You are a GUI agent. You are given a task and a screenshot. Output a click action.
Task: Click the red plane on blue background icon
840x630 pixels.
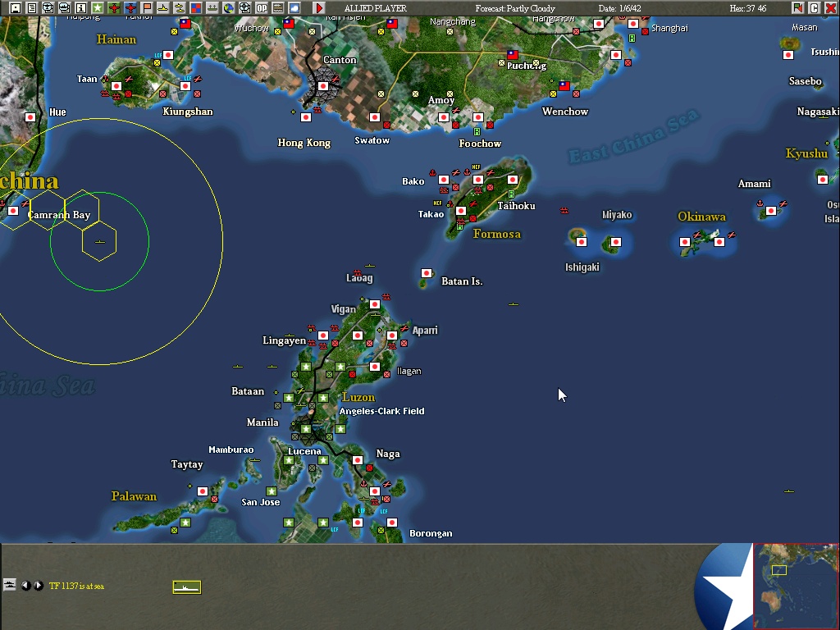coord(130,8)
